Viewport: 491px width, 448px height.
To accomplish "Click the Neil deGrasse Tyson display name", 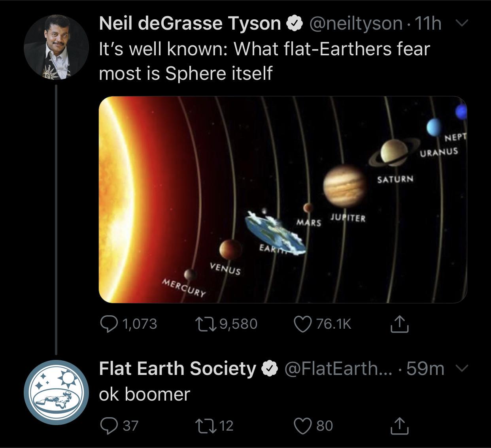I will [x=190, y=23].
